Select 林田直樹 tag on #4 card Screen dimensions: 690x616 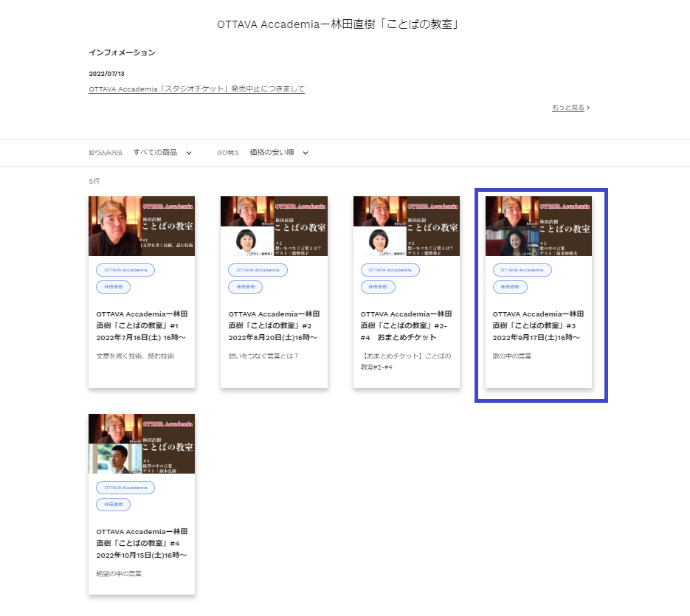[113, 505]
